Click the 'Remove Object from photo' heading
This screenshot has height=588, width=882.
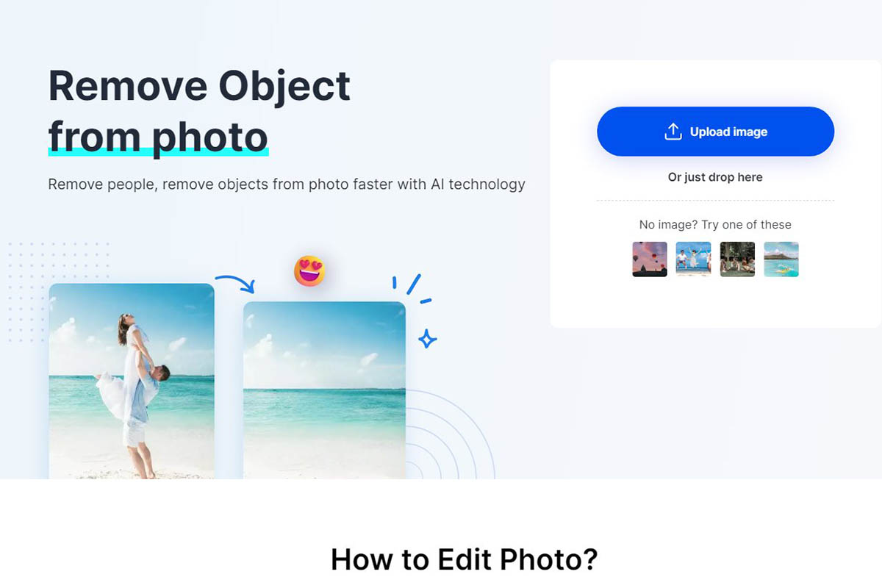[199, 111]
